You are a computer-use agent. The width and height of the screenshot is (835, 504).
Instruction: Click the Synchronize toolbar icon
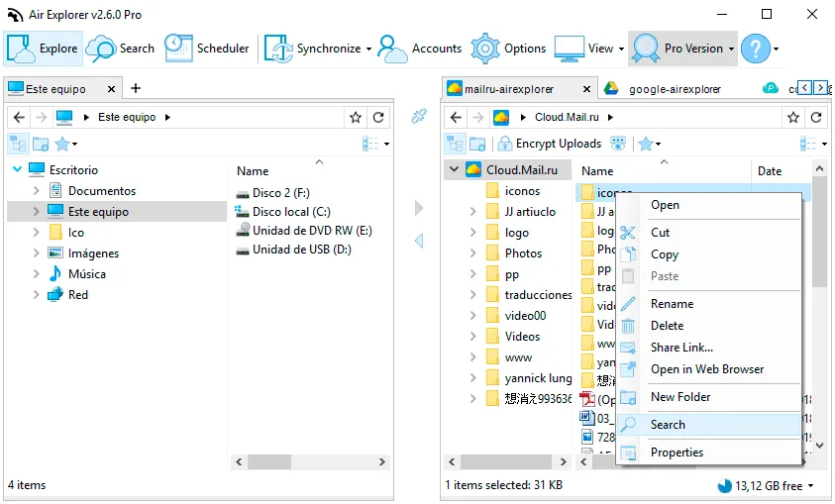click(x=278, y=49)
